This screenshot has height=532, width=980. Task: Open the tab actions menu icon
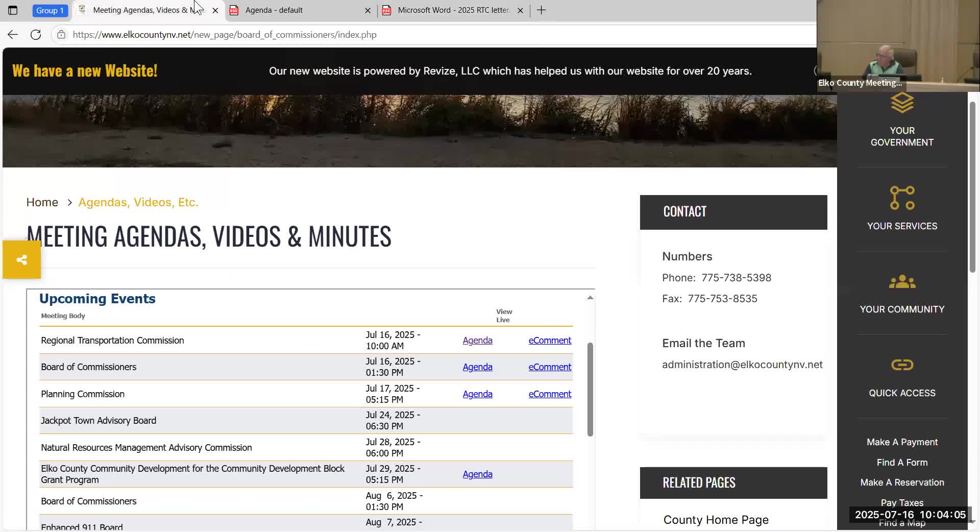(13, 10)
